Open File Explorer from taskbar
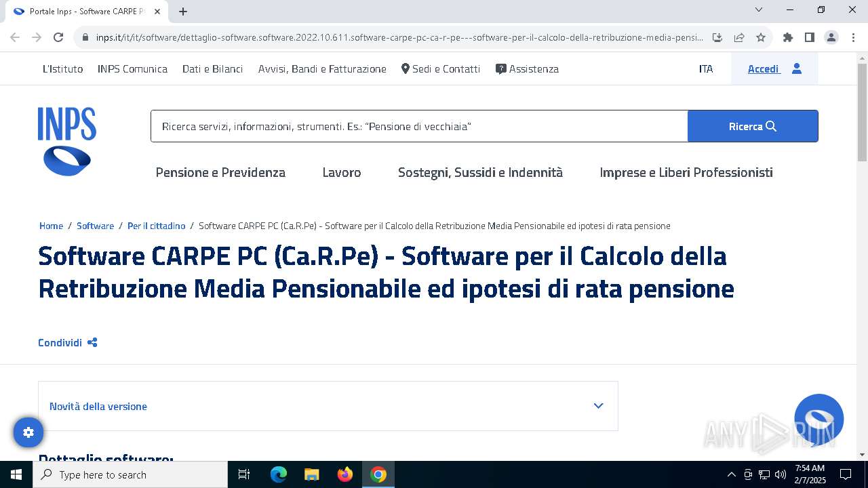Viewport: 868px width, 488px height. (x=312, y=474)
